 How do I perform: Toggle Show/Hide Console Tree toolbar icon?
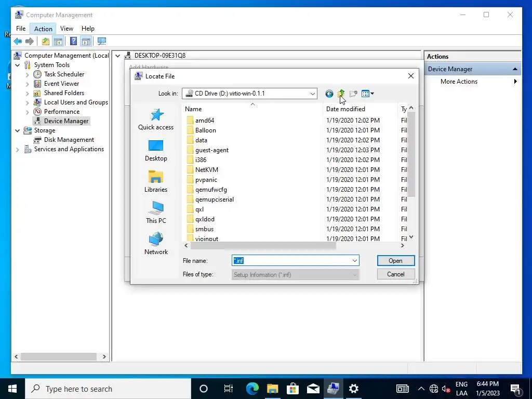(58, 42)
